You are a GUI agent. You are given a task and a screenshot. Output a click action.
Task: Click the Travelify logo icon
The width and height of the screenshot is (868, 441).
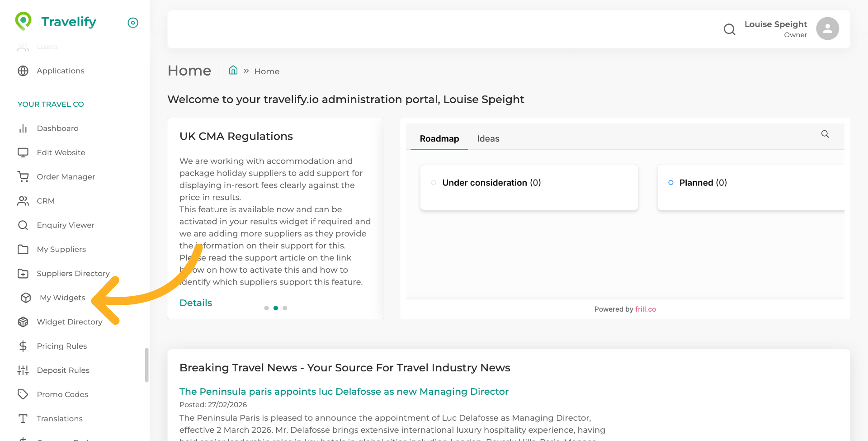tap(23, 21)
